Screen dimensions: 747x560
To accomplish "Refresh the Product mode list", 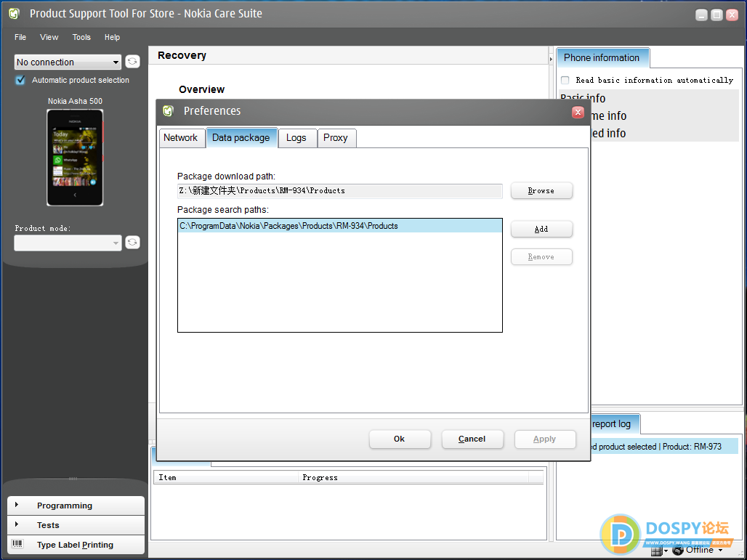I will tap(132, 243).
